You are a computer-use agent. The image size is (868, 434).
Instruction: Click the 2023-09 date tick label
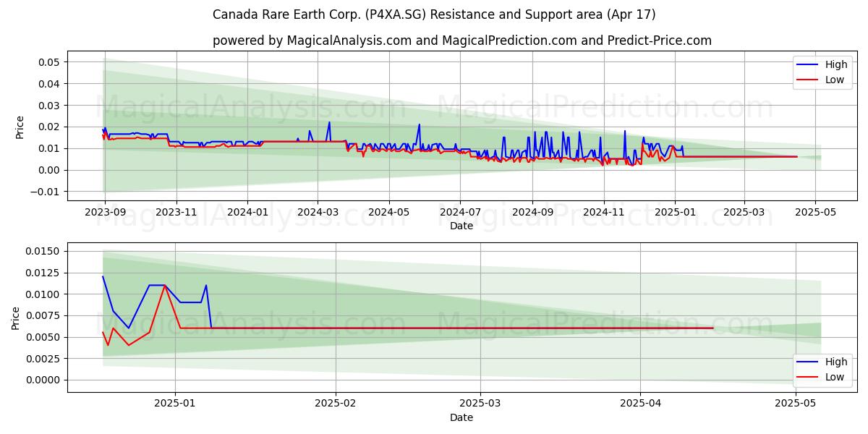click(105, 212)
